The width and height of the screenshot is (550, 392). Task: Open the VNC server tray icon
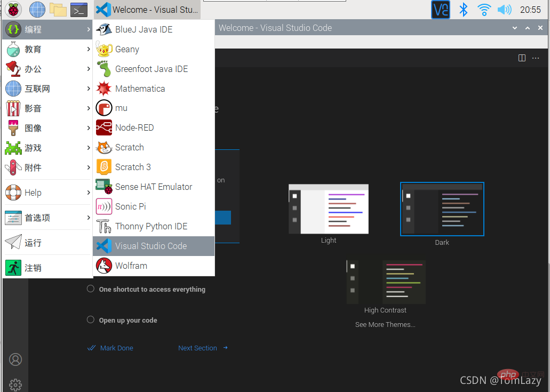[441, 10]
